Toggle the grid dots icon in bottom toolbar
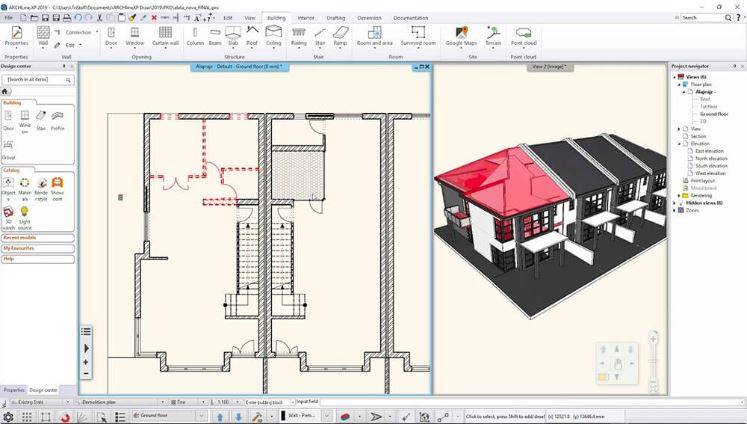Screen dimensions: 747x424 click(27, 417)
